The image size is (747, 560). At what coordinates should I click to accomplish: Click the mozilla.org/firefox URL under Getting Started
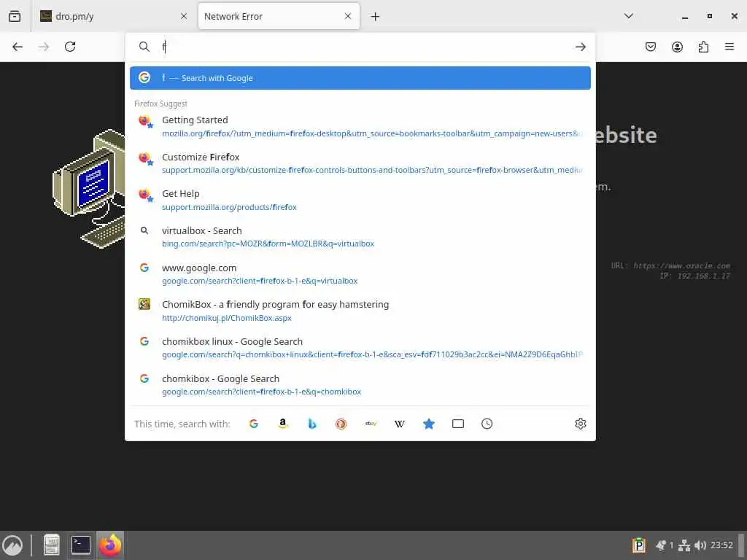[x=371, y=134]
